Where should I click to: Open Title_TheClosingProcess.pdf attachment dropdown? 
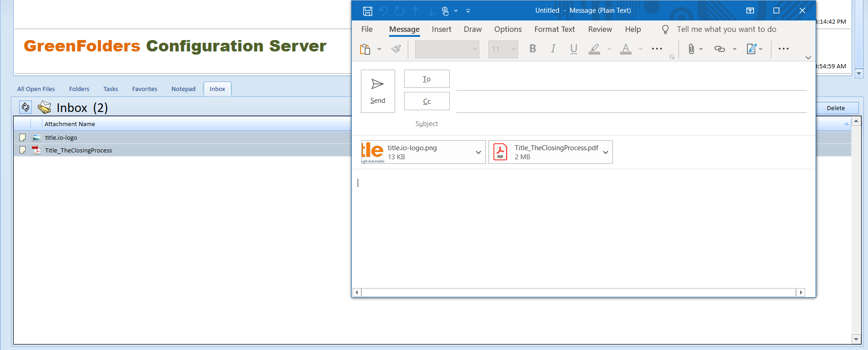(606, 152)
